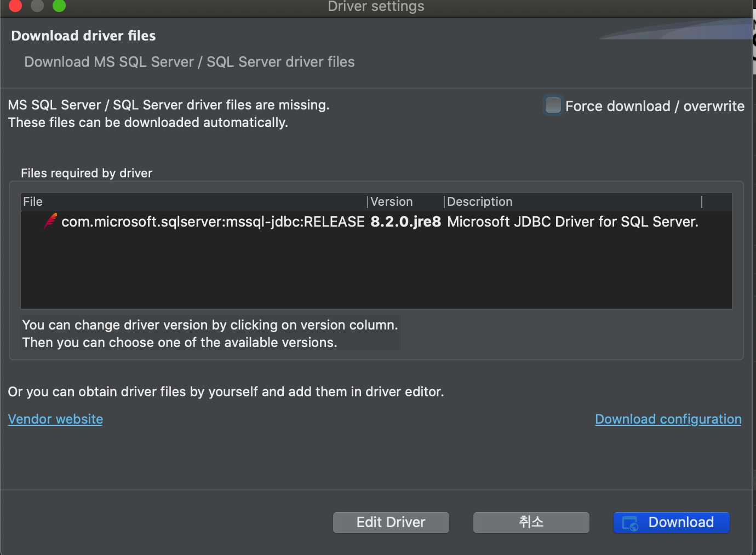Click the Version column header
The image size is (756, 555).
(x=405, y=202)
